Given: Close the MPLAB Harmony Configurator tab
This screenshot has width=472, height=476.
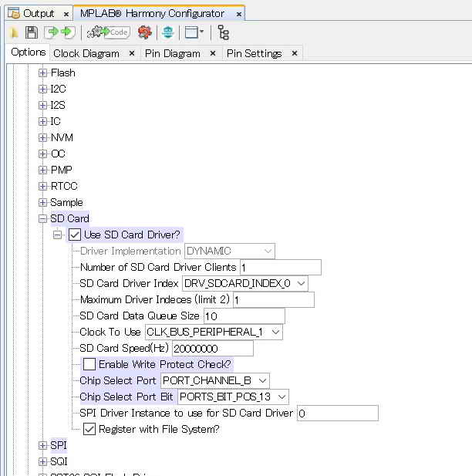Looking at the screenshot, I should point(239,14).
